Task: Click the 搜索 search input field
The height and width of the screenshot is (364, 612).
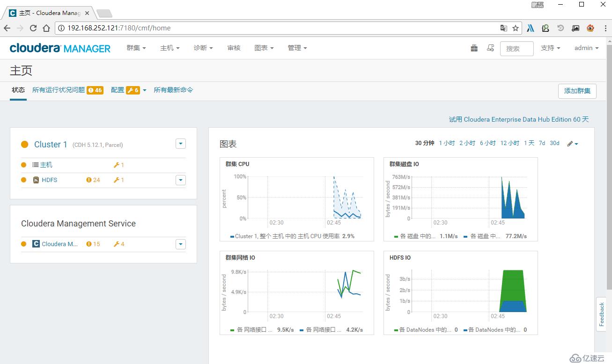Action: [517, 48]
